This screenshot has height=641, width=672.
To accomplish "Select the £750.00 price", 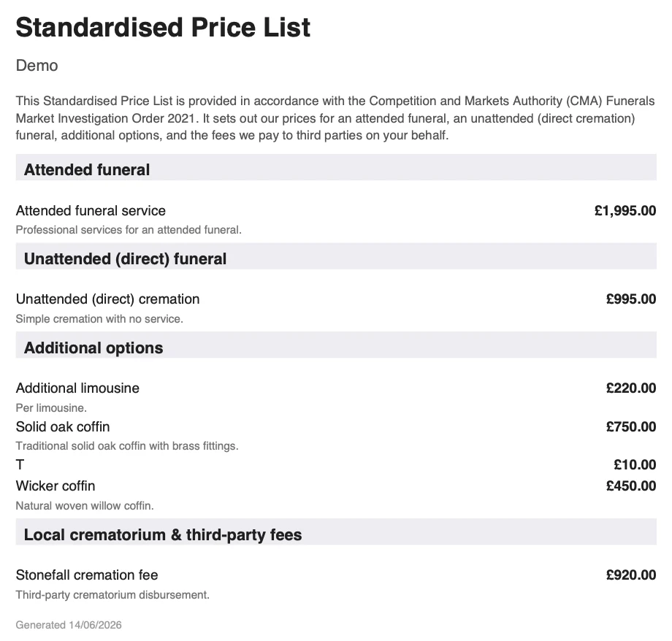I will (631, 427).
